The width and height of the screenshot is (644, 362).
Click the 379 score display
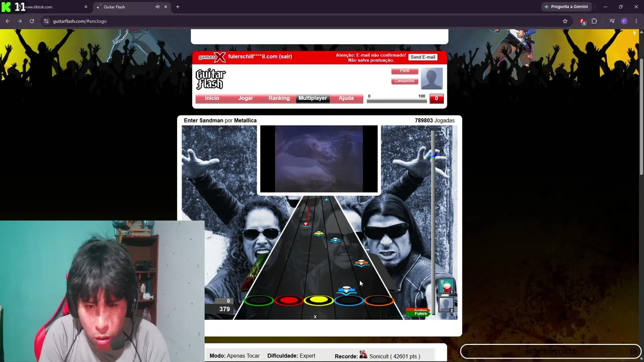pos(224,309)
